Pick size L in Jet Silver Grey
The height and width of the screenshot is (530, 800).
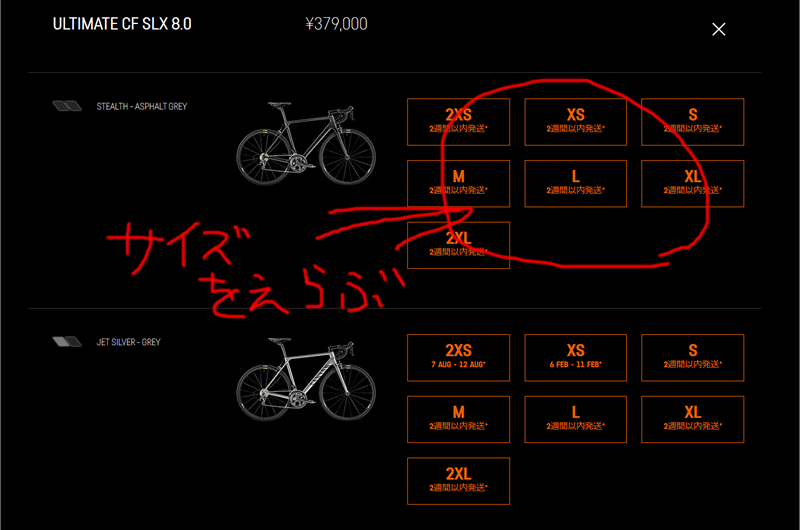[576, 419]
